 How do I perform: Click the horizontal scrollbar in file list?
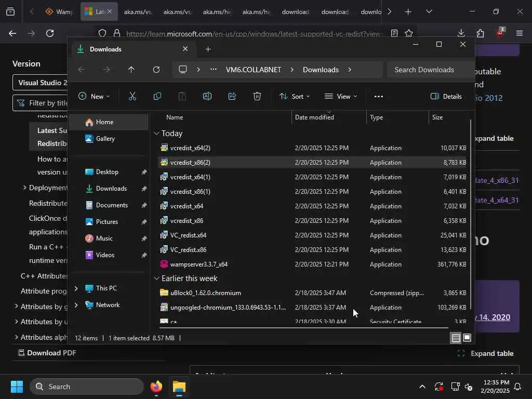(303, 328)
